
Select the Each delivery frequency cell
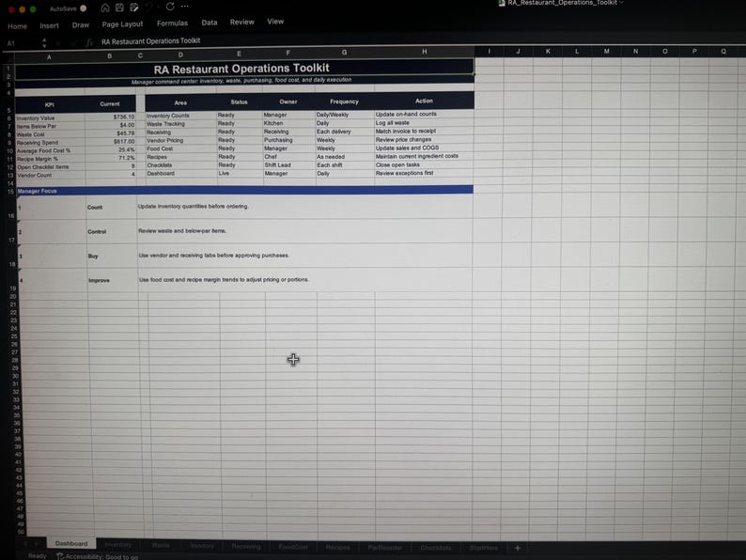pyautogui.click(x=345, y=132)
